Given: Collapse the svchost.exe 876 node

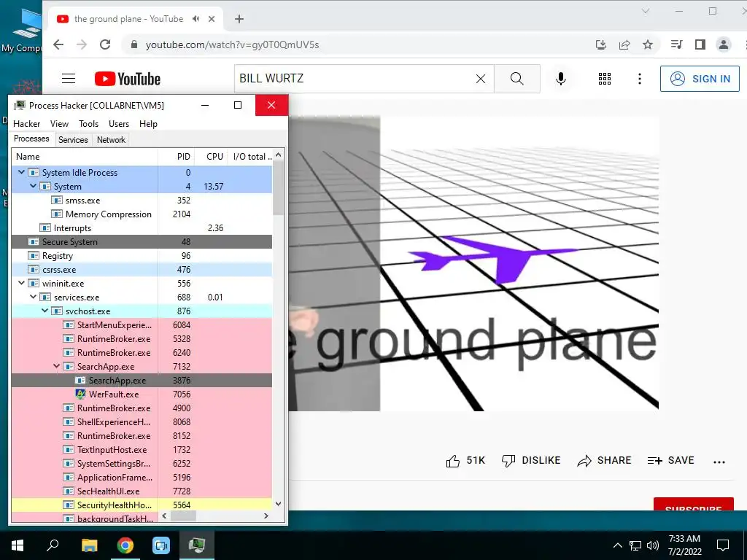Looking at the screenshot, I should [44, 311].
